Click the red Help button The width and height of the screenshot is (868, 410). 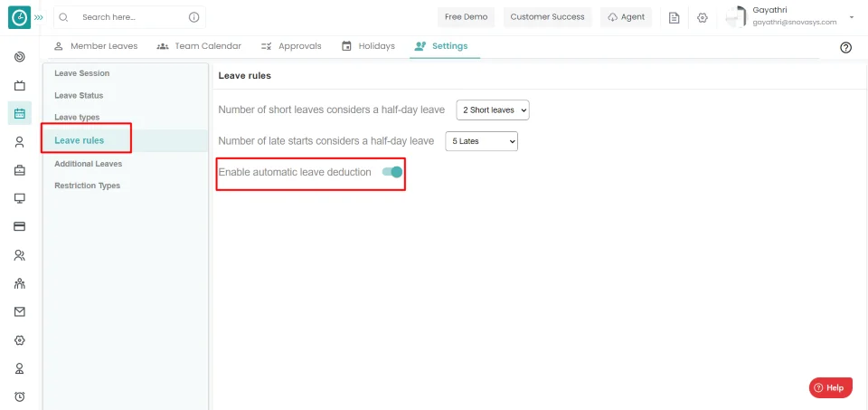click(x=830, y=388)
